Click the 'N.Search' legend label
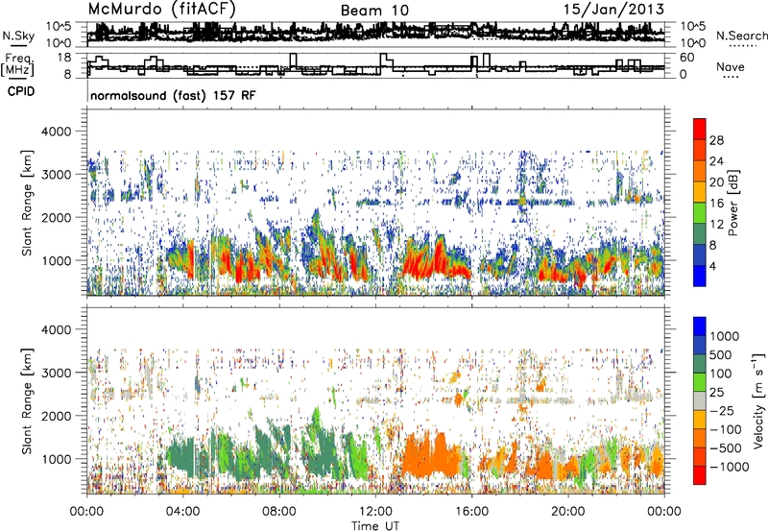Viewport: 768px width, 532px height. pos(741,36)
